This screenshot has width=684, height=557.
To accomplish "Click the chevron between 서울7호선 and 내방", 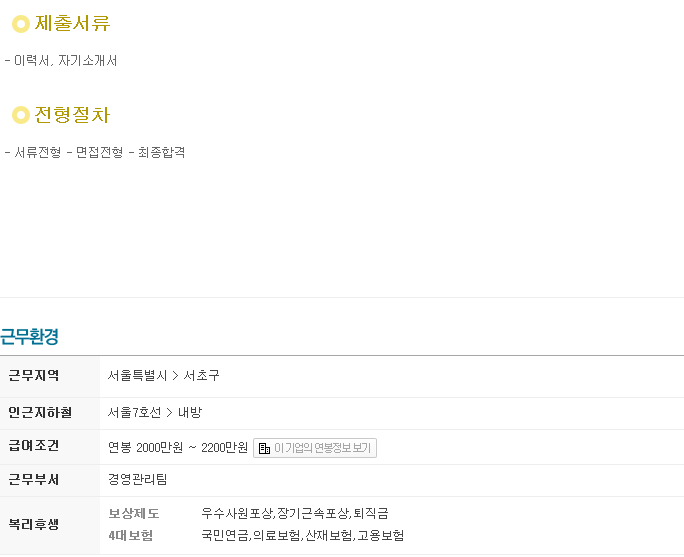I will (170, 412).
